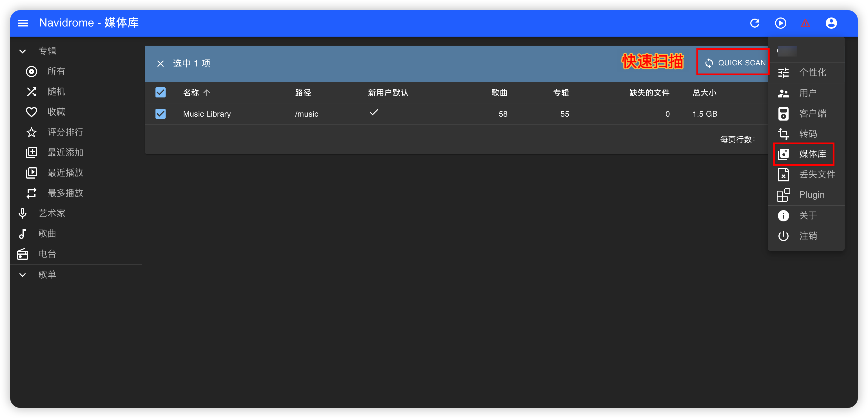
Task: Click the 新用户默认 column header
Action: 388,93
